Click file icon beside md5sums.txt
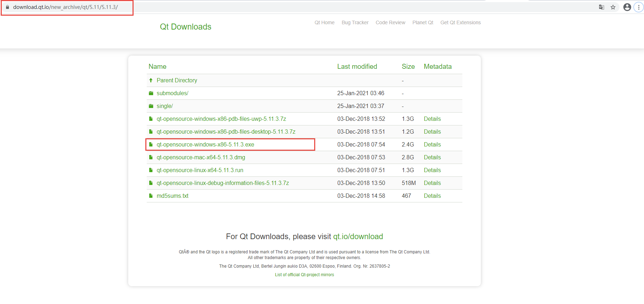Screen dimensions: 644x304 (x=151, y=196)
